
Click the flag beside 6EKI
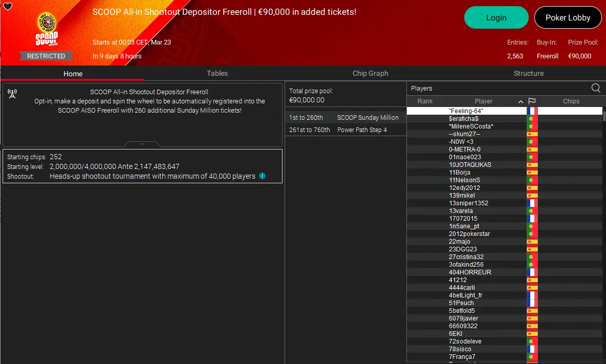tap(532, 333)
